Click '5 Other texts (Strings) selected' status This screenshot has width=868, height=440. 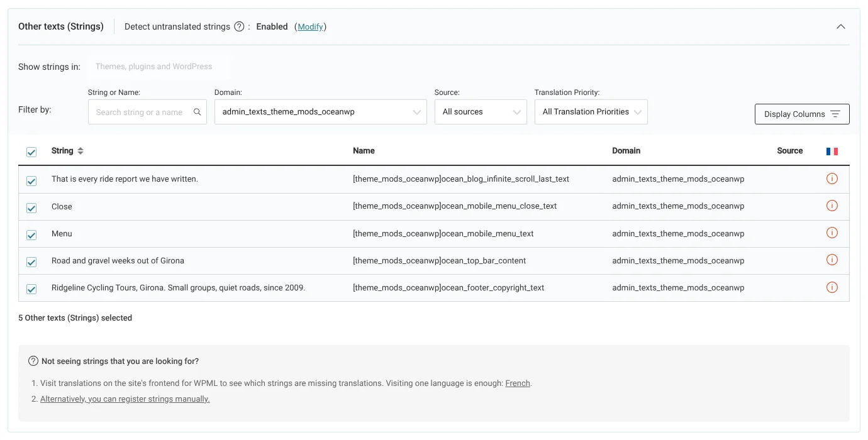point(75,318)
